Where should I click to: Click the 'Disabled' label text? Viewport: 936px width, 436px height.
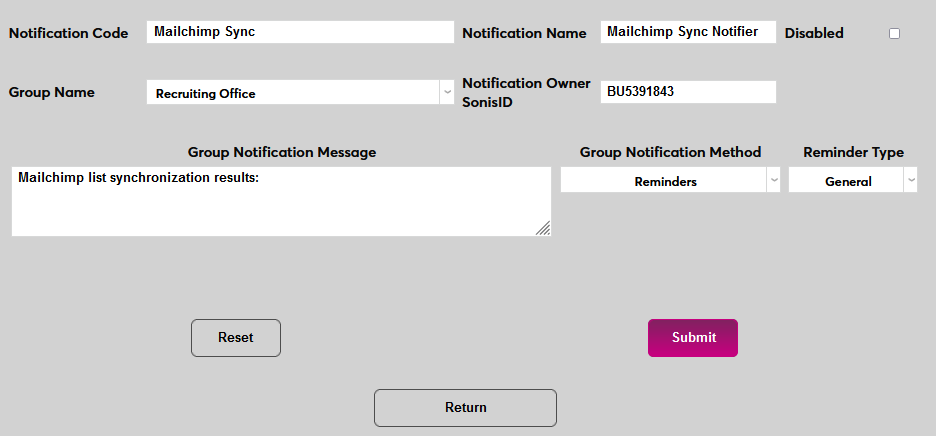click(x=814, y=33)
